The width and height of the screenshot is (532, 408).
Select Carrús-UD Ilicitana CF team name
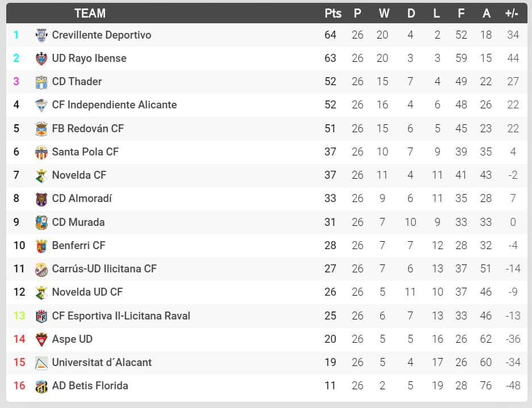click(104, 269)
